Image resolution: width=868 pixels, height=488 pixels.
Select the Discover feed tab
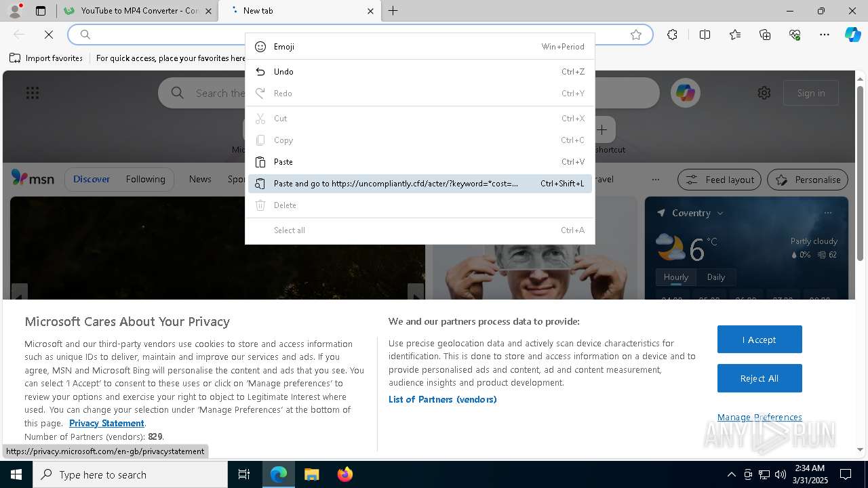click(x=92, y=179)
